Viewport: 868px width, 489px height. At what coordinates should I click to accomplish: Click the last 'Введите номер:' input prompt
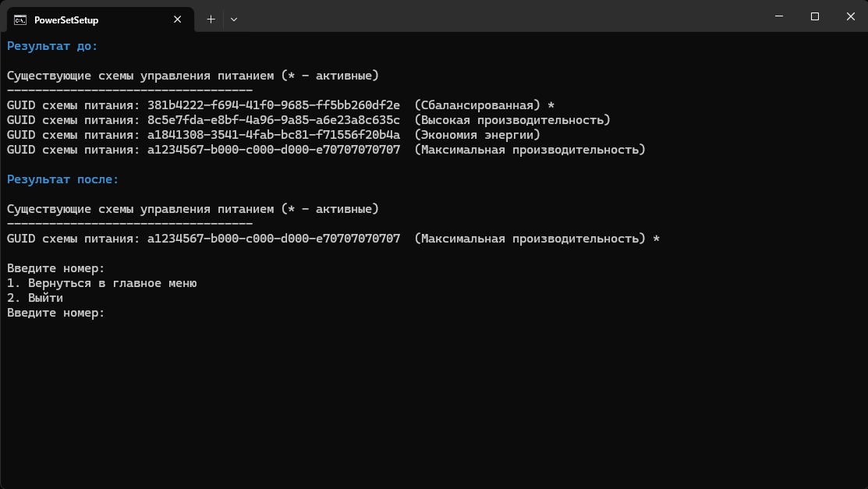click(56, 313)
